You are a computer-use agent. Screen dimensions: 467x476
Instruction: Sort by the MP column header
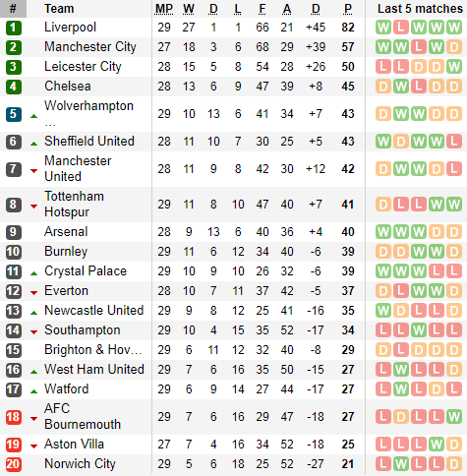[x=164, y=9]
